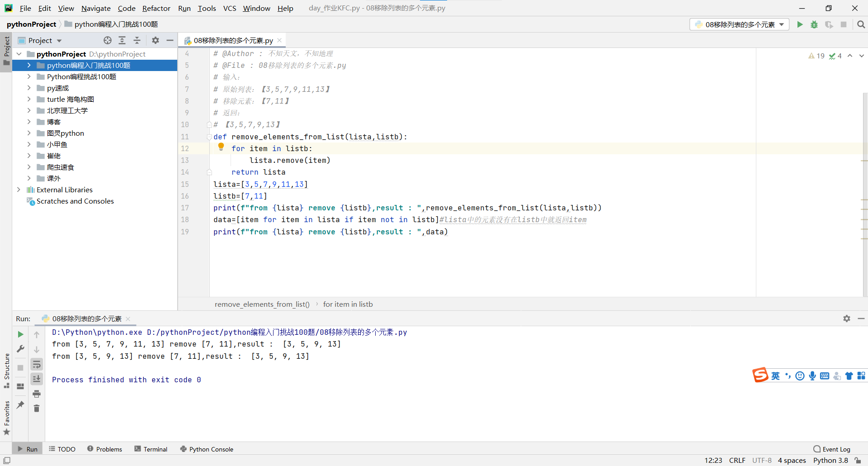Open Project panel settings gear
868x466 pixels.
[156, 40]
